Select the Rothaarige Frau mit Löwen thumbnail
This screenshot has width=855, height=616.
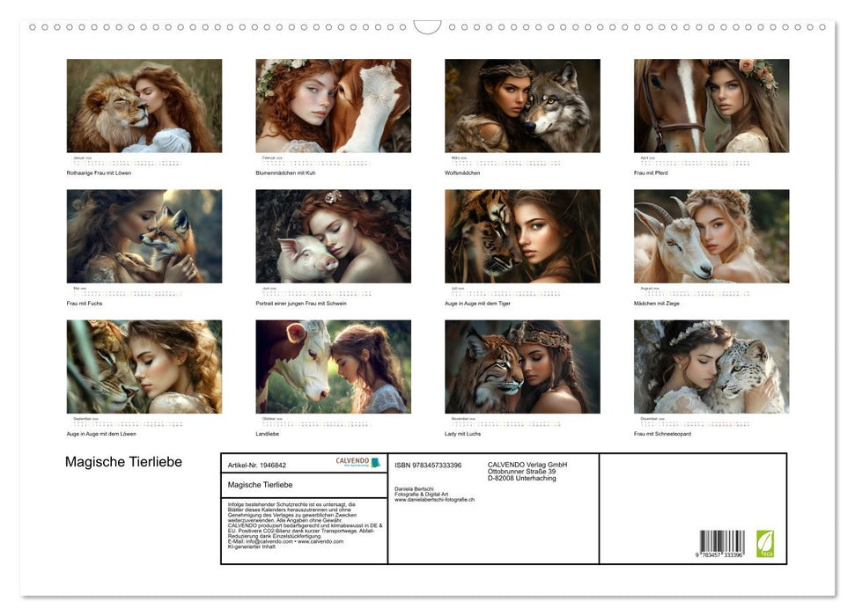pyautogui.click(x=143, y=104)
